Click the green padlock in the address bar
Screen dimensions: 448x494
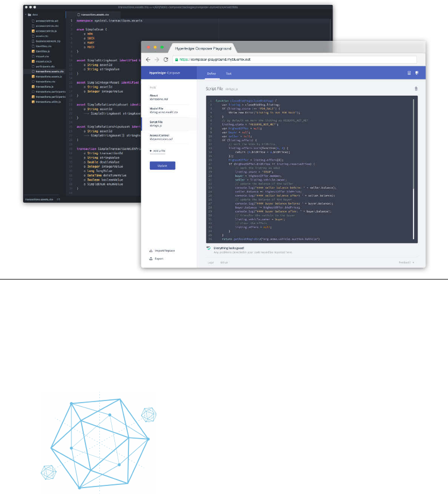point(177,60)
